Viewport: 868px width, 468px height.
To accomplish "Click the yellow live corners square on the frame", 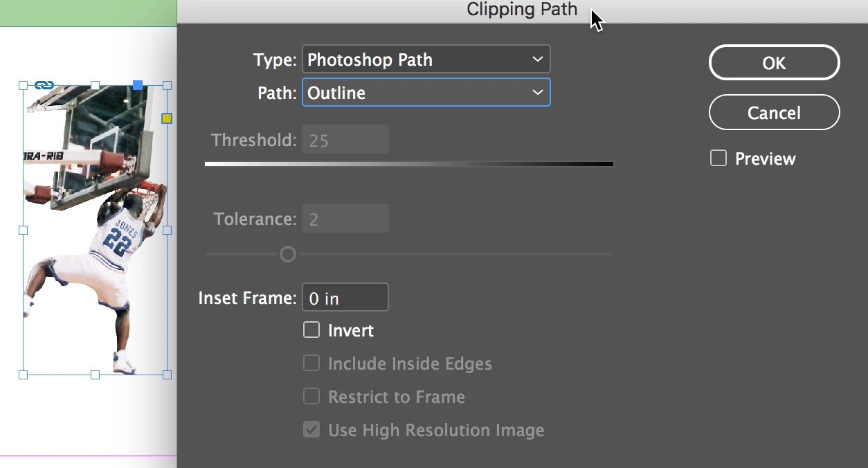I will pos(167,118).
